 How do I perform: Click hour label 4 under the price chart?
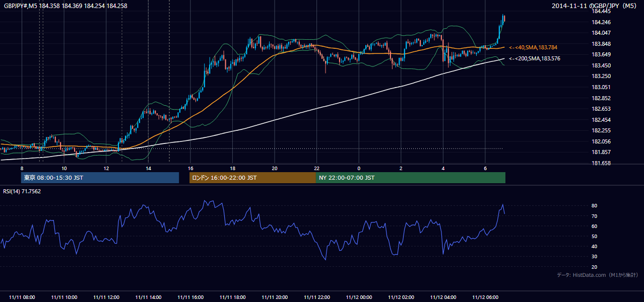[443, 168]
